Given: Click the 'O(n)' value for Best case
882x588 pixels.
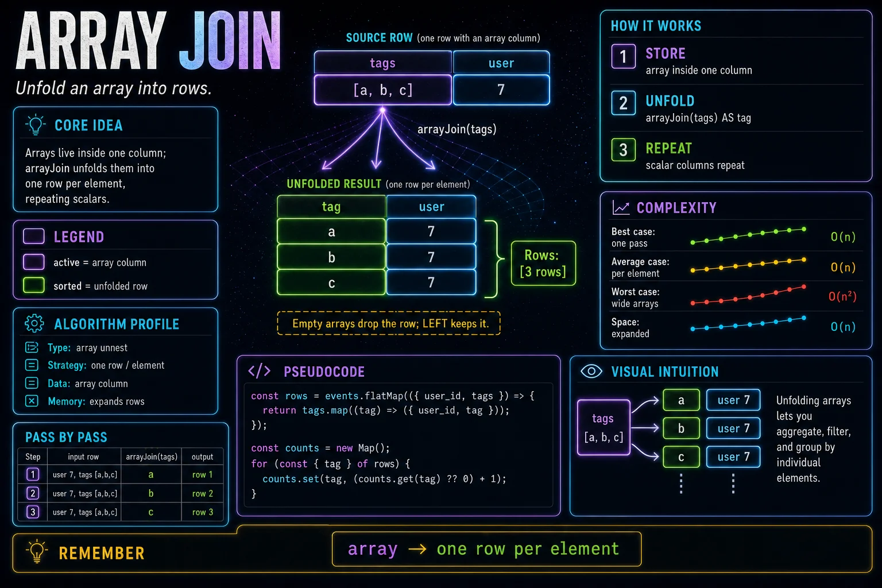Looking at the screenshot, I should 843,237.
